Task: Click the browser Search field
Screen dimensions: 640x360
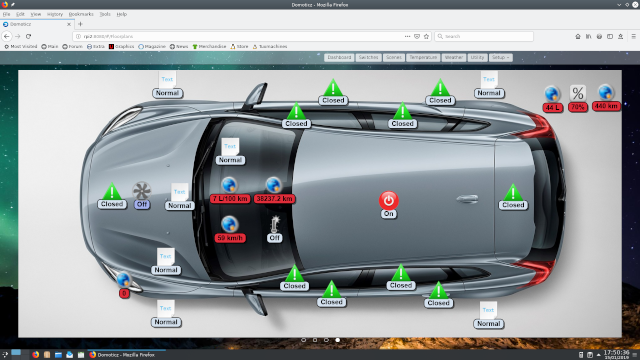Action: tap(484, 36)
